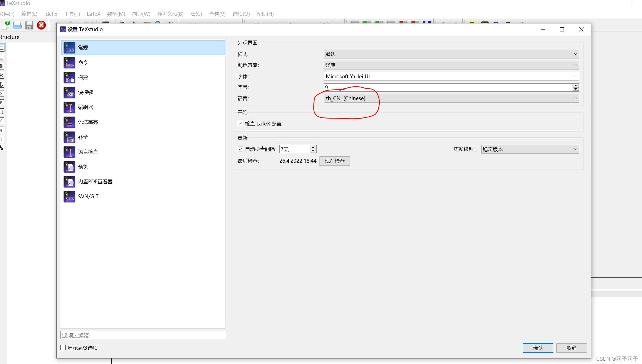The width and height of the screenshot is (642, 364).
Task: Select the table of contents icon in the side panel
Action: click(x=2, y=57)
